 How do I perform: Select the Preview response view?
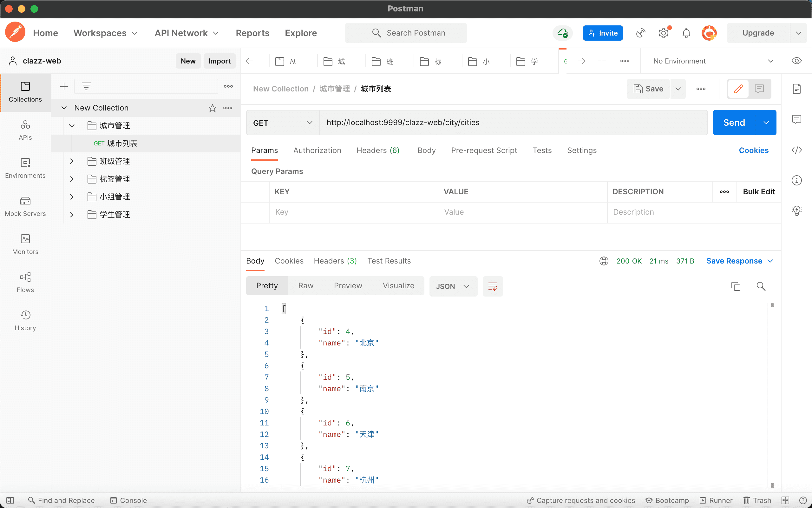[x=348, y=286]
